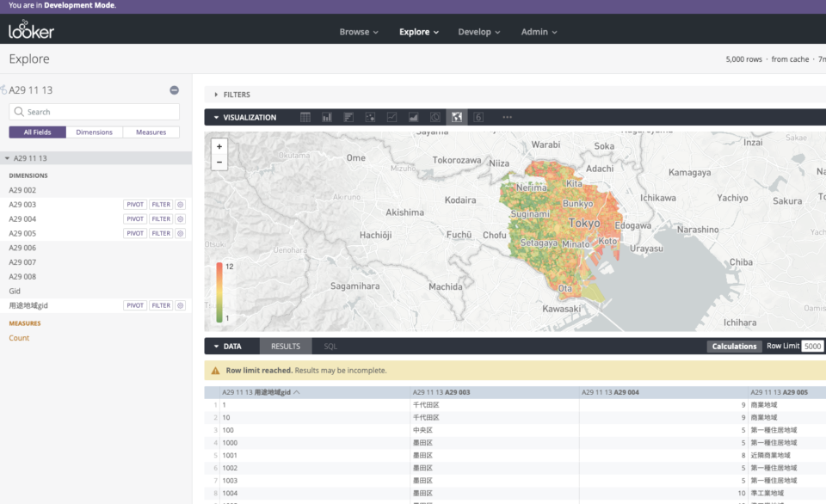Edit the Row Limit value field
Viewport: 826px width, 504px height.
[812, 346]
